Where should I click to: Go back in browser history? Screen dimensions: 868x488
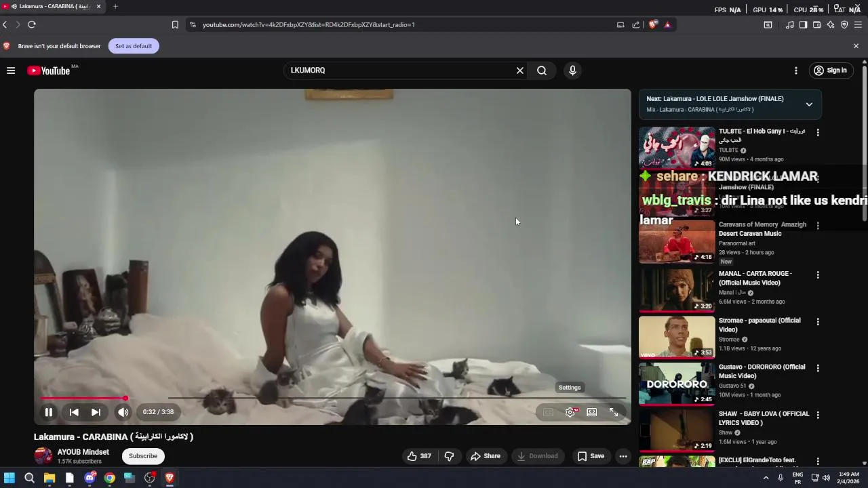click(5, 24)
